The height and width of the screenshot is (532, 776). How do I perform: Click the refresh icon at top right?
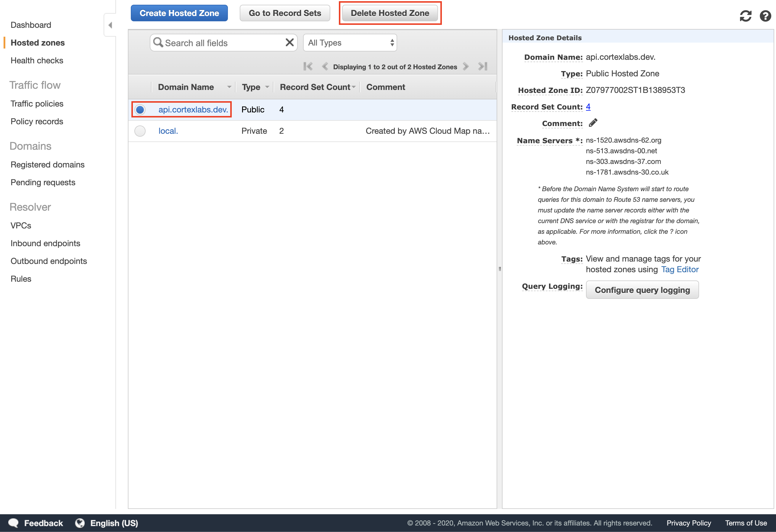(x=745, y=16)
